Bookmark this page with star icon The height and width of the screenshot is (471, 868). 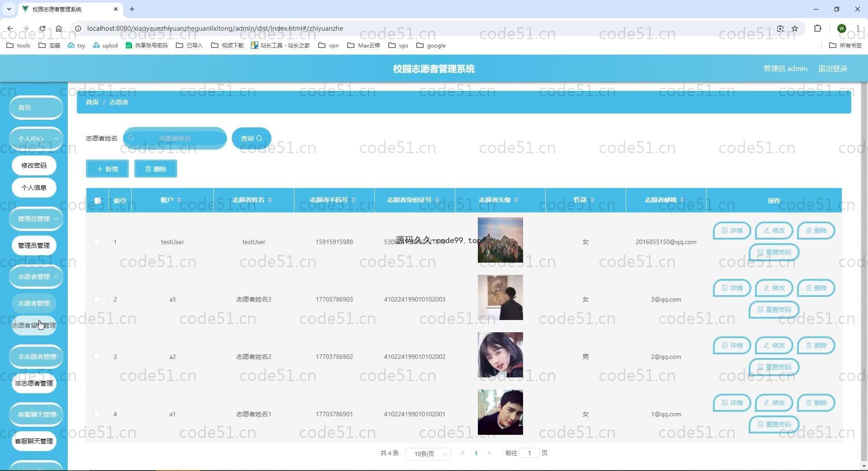coord(795,28)
